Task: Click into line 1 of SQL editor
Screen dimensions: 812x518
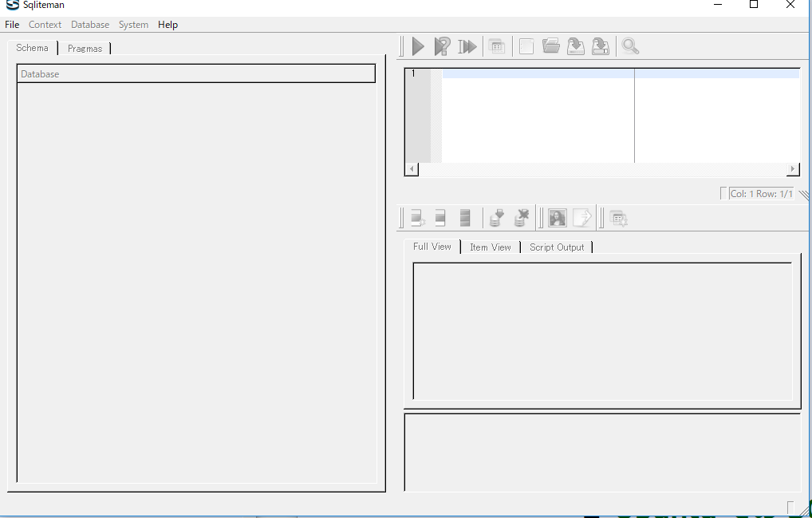Action: pyautogui.click(x=534, y=73)
